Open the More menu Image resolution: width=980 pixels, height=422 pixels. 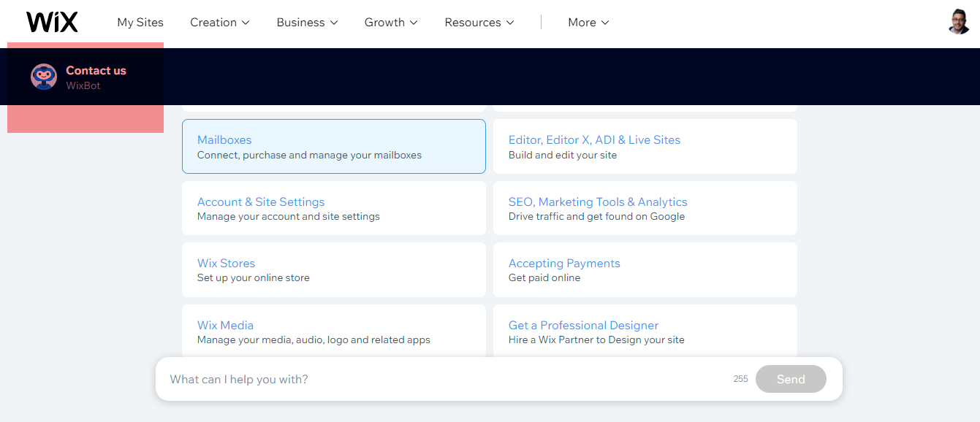click(x=588, y=23)
